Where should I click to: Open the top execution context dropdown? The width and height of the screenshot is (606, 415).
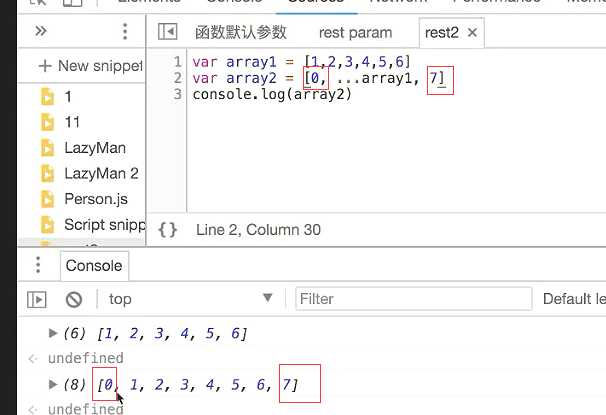point(191,299)
